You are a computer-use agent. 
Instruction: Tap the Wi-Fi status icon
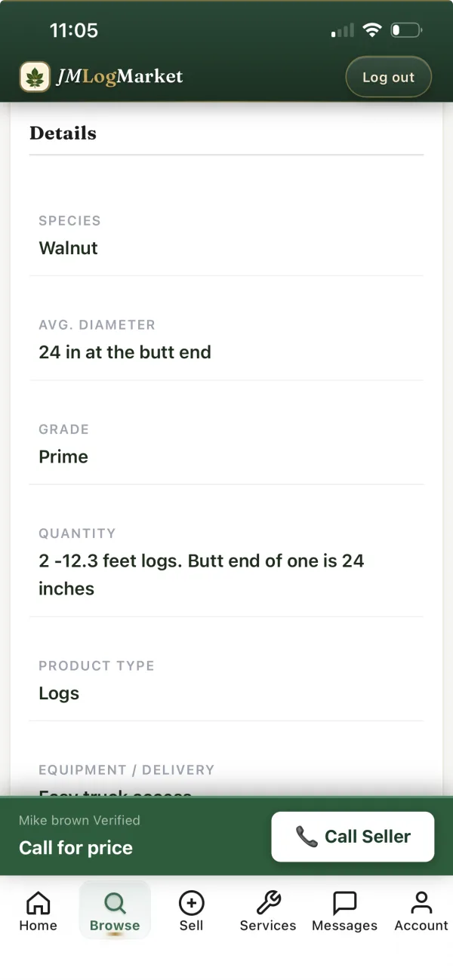point(371,30)
